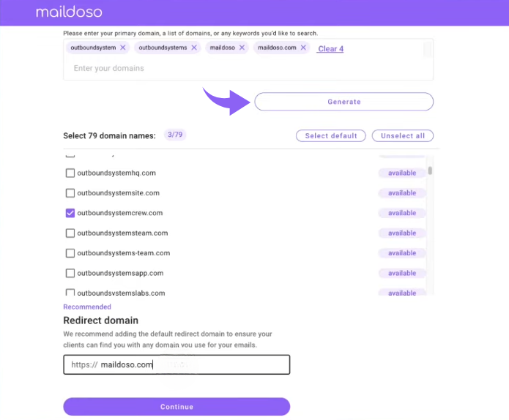Click Select default button
Screen dimensions: 509x420
(330, 135)
